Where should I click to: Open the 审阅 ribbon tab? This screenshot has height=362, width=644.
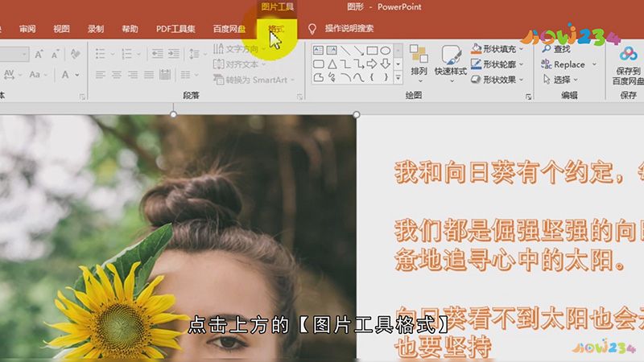coord(27,29)
